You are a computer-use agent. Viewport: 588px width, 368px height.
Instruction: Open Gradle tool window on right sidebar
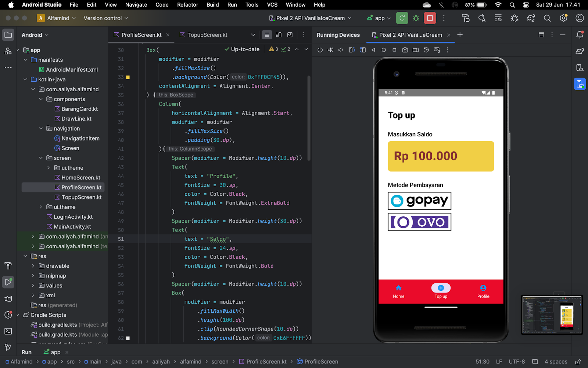point(580,51)
